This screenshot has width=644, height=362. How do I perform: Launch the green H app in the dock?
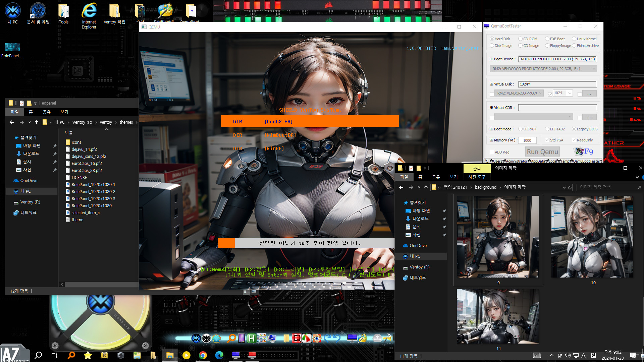pos(251,338)
